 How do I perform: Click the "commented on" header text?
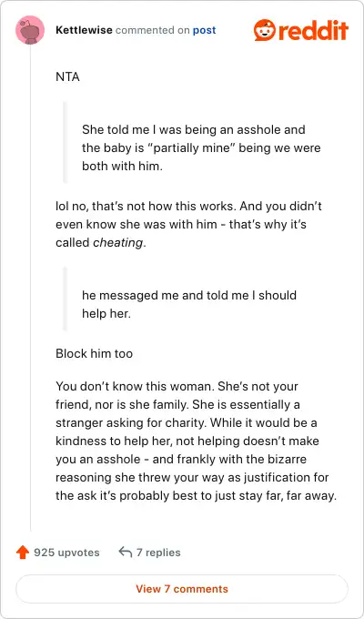152,30
